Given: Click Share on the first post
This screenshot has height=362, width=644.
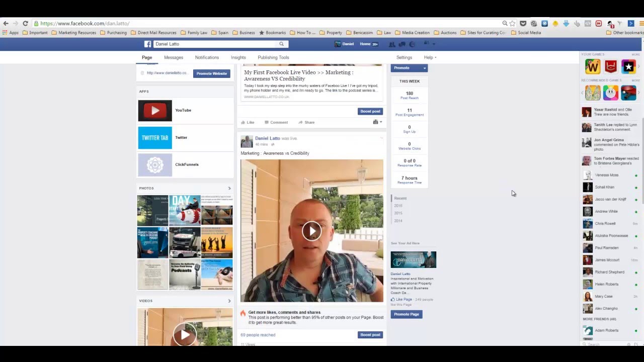Looking at the screenshot, I should pyautogui.click(x=306, y=122).
